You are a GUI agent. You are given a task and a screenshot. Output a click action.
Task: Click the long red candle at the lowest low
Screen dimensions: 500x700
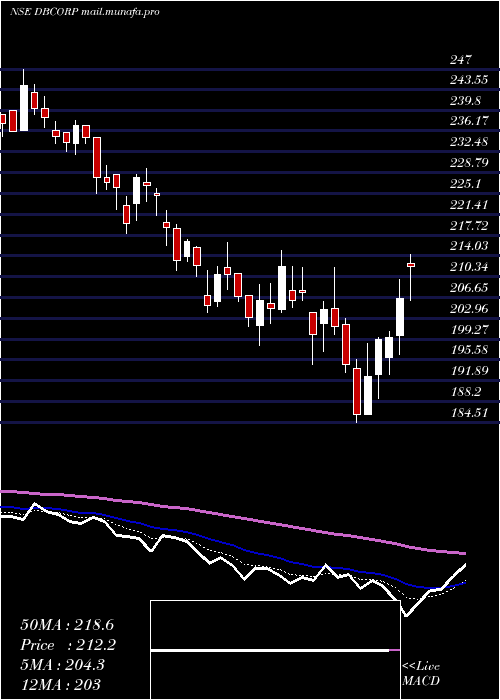(x=357, y=391)
